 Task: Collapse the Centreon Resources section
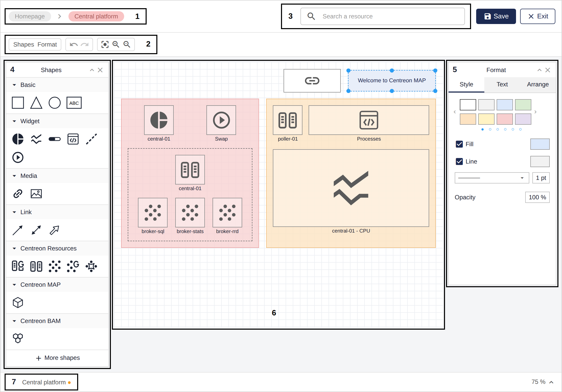click(x=14, y=248)
